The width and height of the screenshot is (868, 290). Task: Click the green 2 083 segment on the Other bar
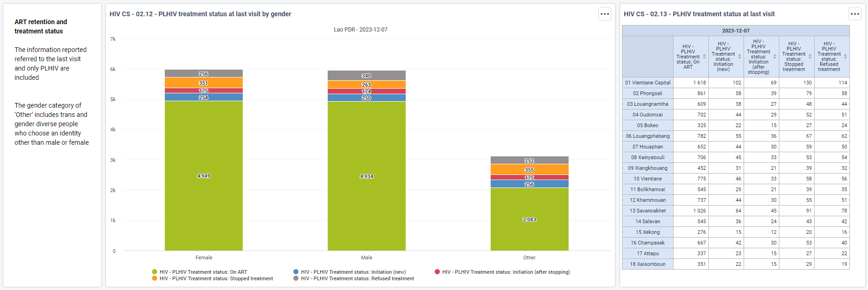[x=530, y=219]
